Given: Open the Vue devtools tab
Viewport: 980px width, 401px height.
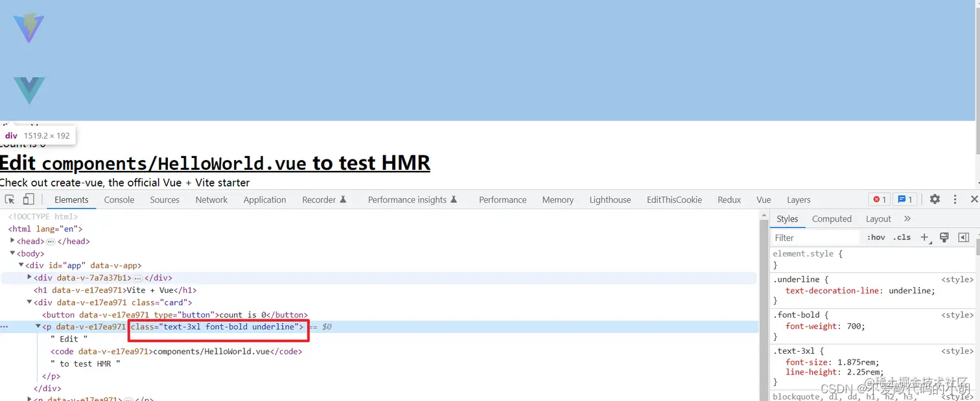Looking at the screenshot, I should 764,200.
